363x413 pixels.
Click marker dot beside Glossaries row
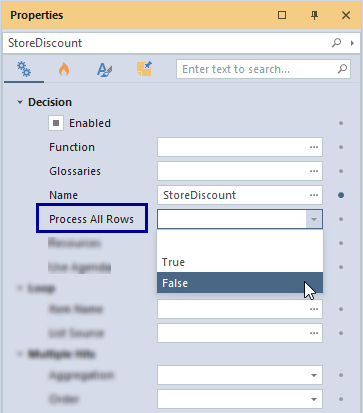[341, 171]
